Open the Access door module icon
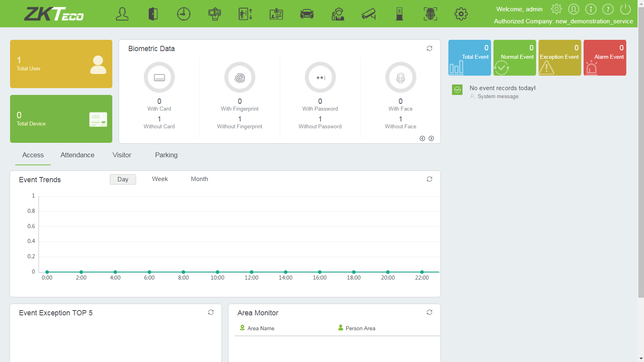The height and width of the screenshot is (362, 644). click(153, 14)
